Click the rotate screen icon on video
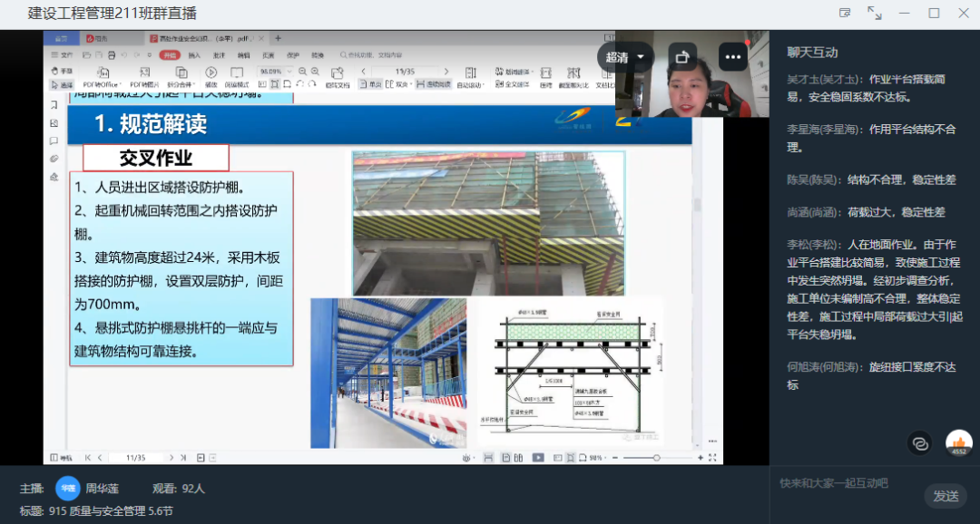Image resolution: width=980 pixels, height=524 pixels. click(x=681, y=57)
